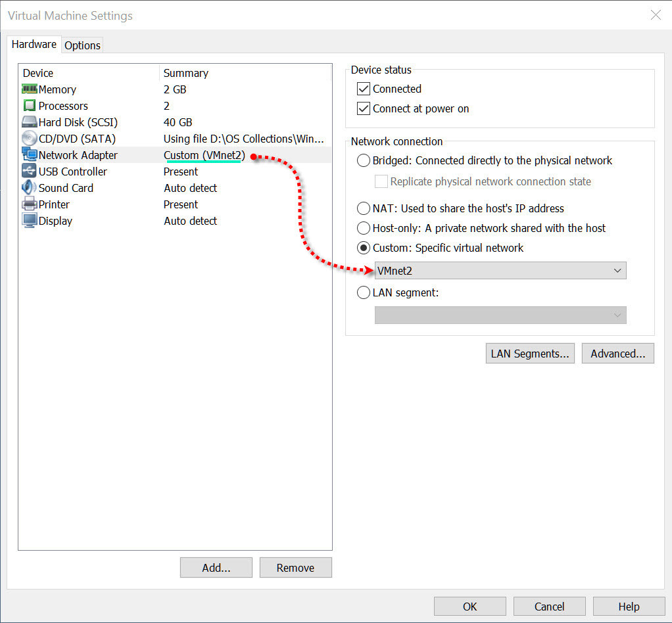The width and height of the screenshot is (672, 623).
Task: Switch to the Options tab
Action: pos(82,45)
